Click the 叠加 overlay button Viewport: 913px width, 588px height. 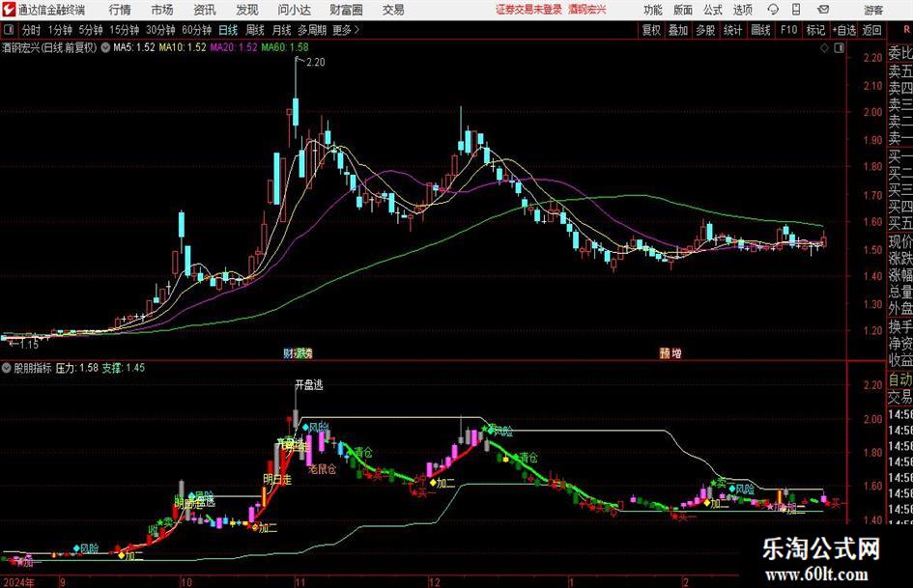[x=678, y=30]
